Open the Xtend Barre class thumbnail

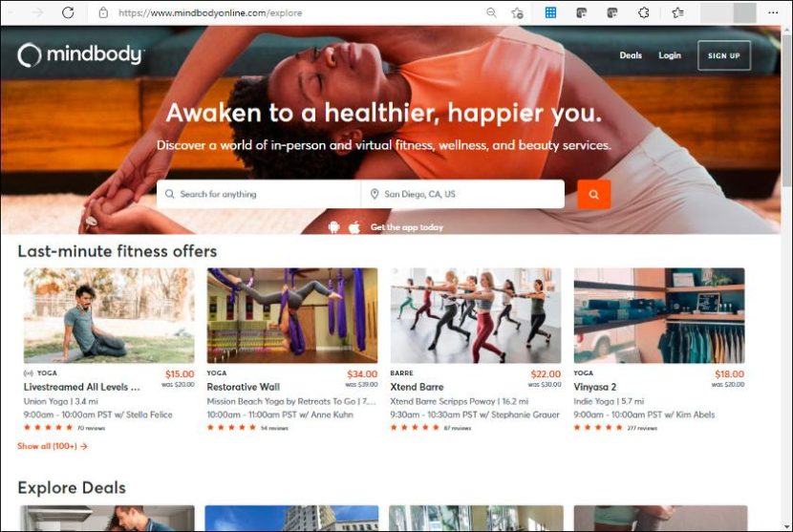[476, 315]
